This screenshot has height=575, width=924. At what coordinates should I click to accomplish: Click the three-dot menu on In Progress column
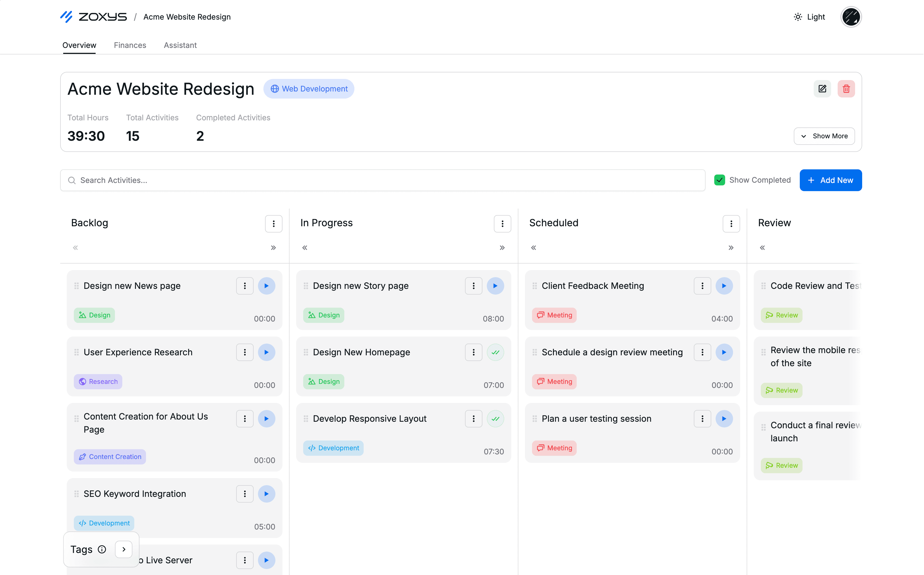tap(502, 223)
